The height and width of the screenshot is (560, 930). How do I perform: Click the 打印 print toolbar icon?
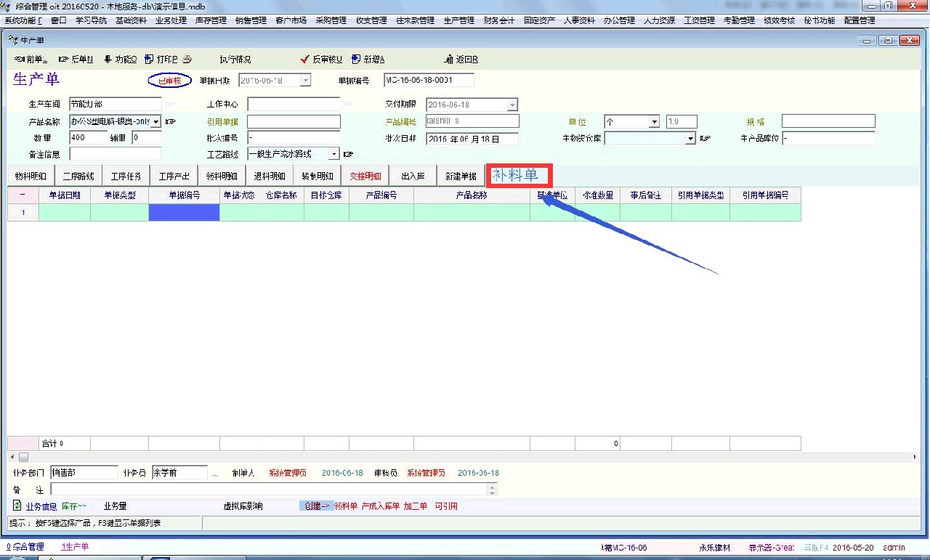[x=149, y=59]
